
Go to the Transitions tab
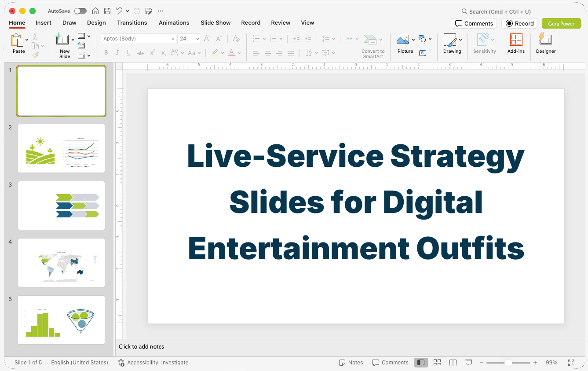click(x=132, y=23)
